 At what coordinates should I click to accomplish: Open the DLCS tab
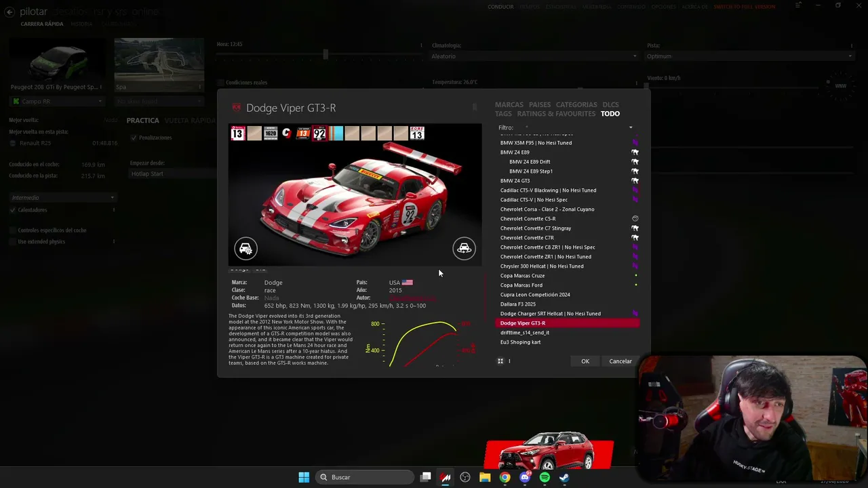[610, 105]
